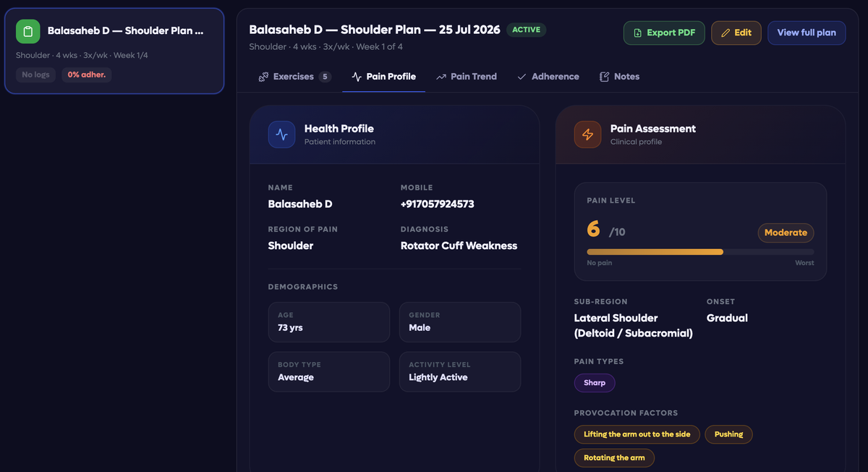
Task: Click the green clipboard plan icon
Action: 28,31
